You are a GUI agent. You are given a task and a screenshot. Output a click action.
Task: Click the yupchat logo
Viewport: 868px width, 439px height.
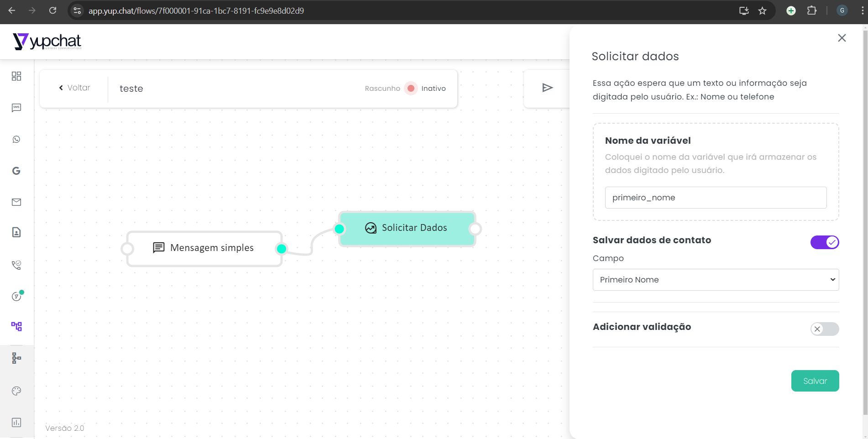click(47, 42)
